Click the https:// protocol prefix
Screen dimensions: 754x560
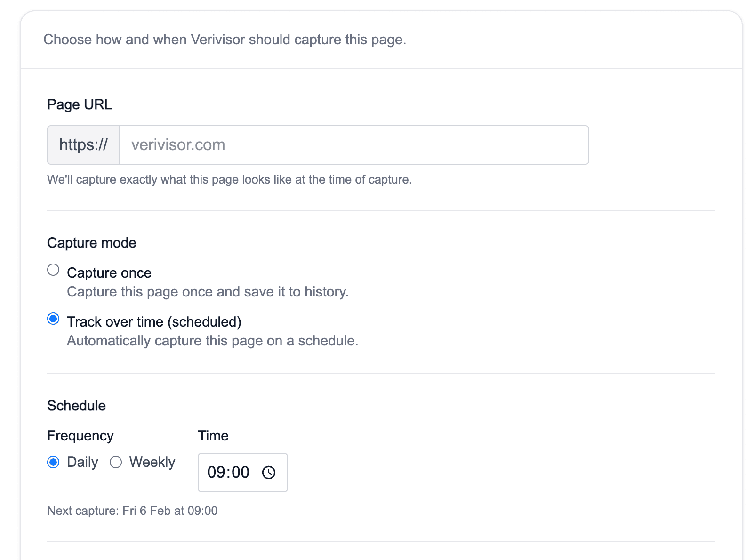coord(83,144)
